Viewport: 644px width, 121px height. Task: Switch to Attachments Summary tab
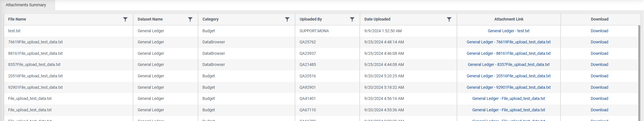26,5
